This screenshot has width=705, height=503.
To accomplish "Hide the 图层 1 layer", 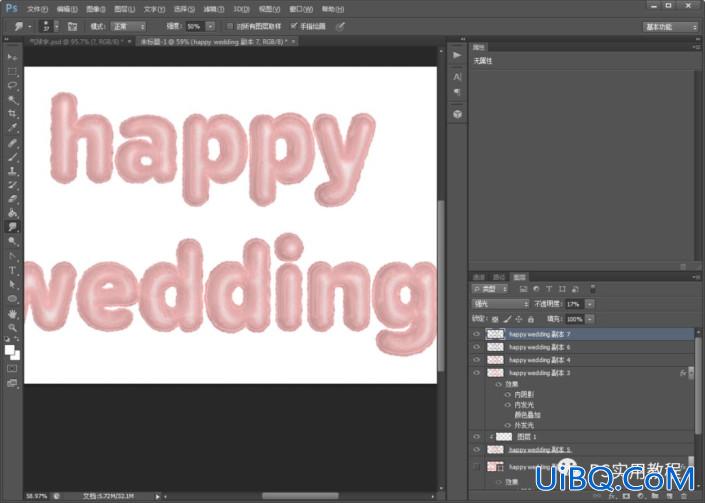I will 476,436.
